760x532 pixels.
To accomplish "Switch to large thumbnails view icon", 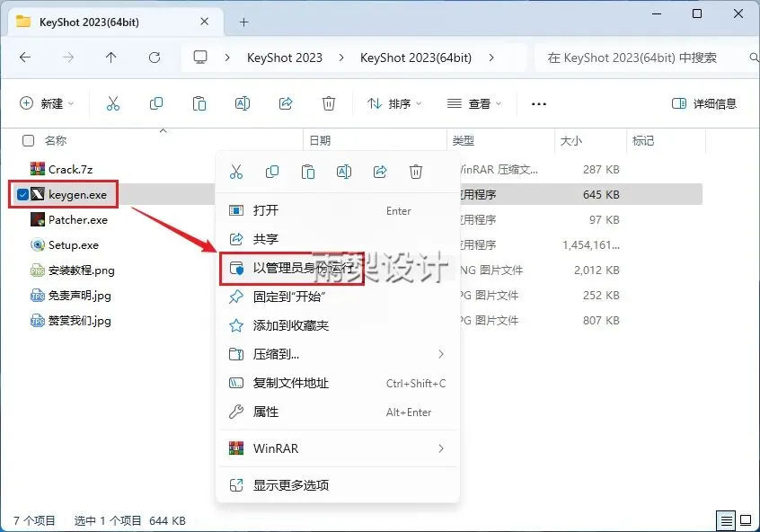I will pos(746,521).
